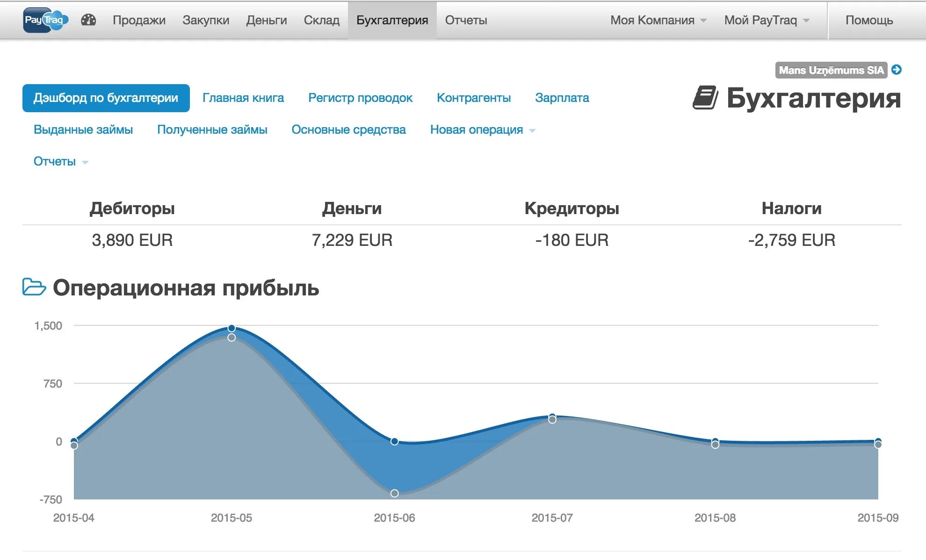Select the Дэшборд по бухгалтерии tab
The width and height of the screenshot is (926, 560).
tap(106, 98)
